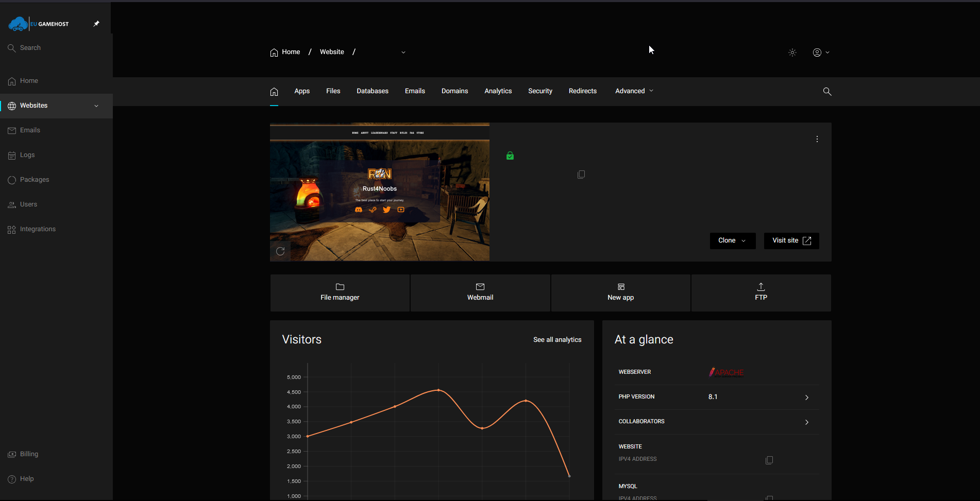The height and width of the screenshot is (501, 980).
Task: Refresh the website screenshot preview
Action: coord(280,251)
